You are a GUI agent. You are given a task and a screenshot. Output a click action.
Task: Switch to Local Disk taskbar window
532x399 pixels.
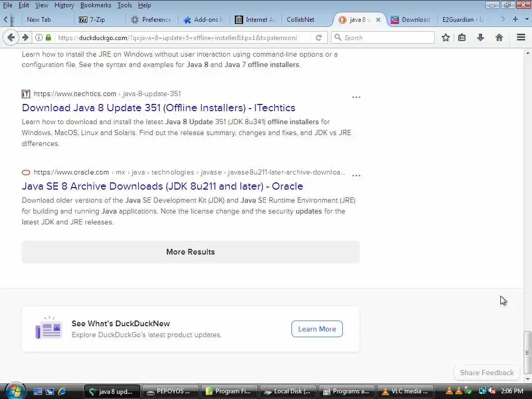click(x=288, y=391)
